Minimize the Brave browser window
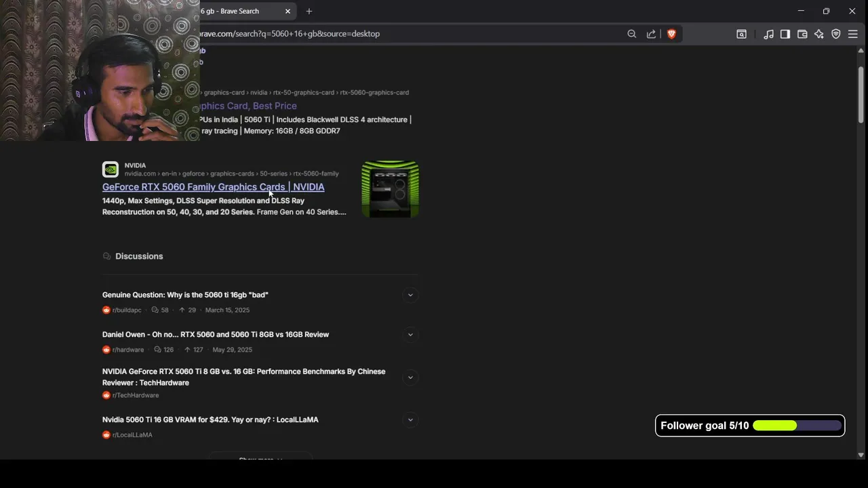Screen dimensions: 868x488 click(x=801, y=12)
